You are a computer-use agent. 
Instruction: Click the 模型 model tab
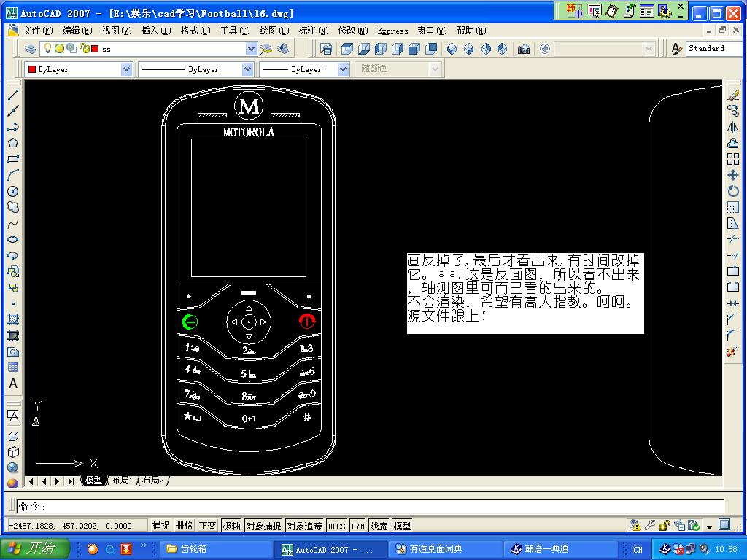[93, 481]
